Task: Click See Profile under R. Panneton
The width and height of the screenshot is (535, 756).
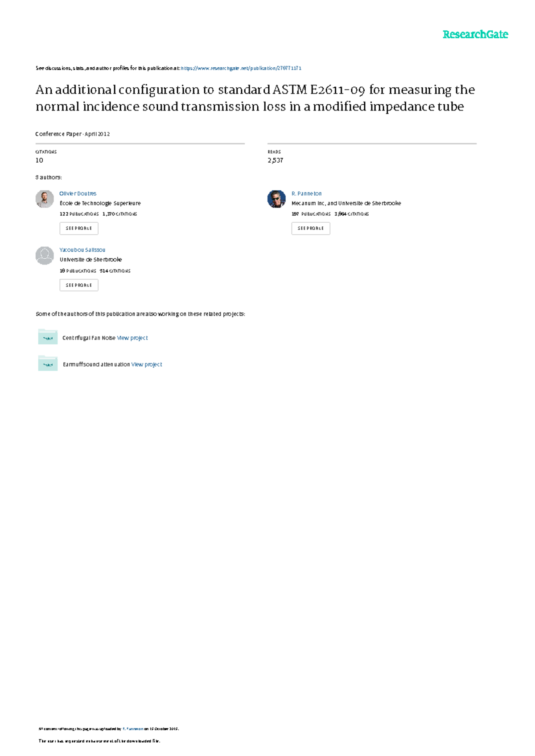Action: pyautogui.click(x=311, y=229)
